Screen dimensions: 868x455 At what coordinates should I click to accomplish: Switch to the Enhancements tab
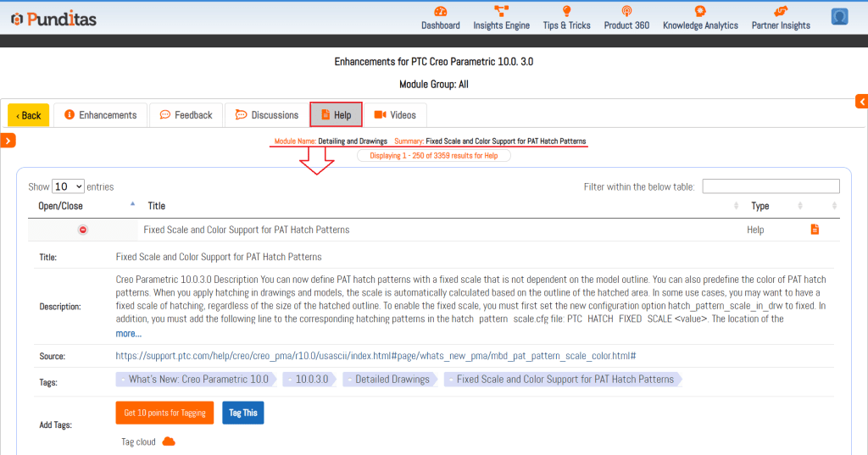click(100, 115)
